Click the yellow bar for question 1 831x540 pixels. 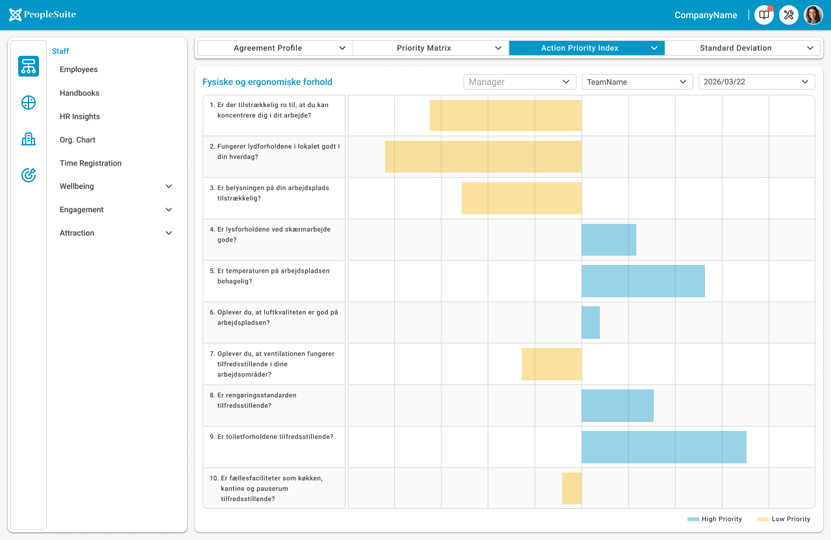point(506,115)
